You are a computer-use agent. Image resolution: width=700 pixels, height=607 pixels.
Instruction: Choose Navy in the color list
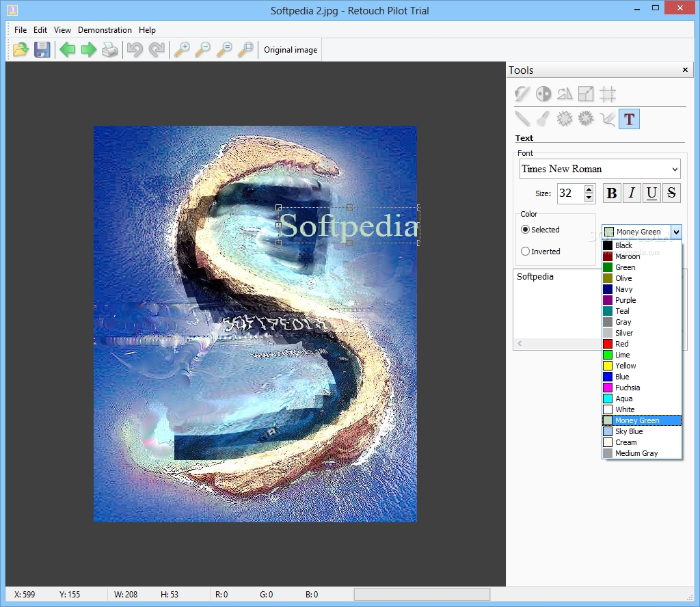pyautogui.click(x=642, y=289)
